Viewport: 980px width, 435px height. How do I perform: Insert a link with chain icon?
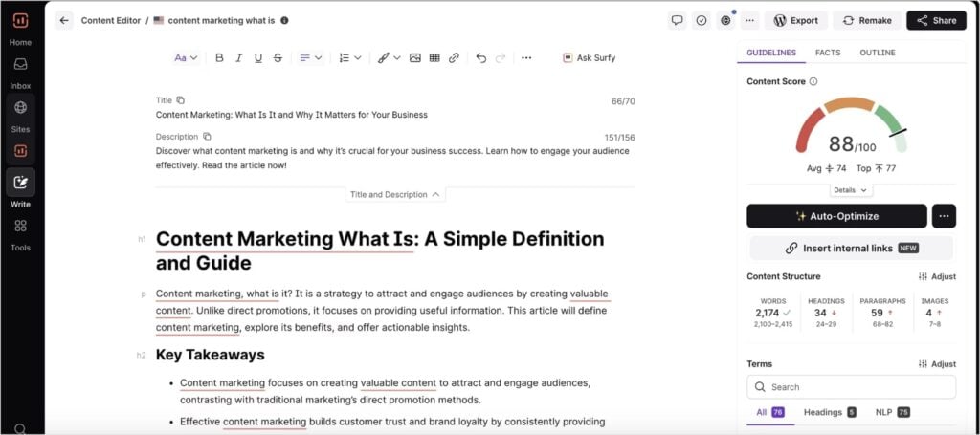454,58
